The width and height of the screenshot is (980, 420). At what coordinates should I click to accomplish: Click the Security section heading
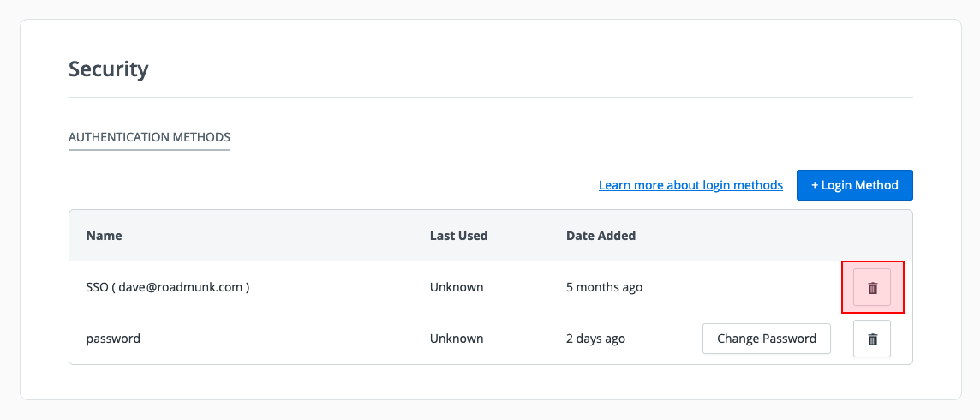tap(109, 69)
